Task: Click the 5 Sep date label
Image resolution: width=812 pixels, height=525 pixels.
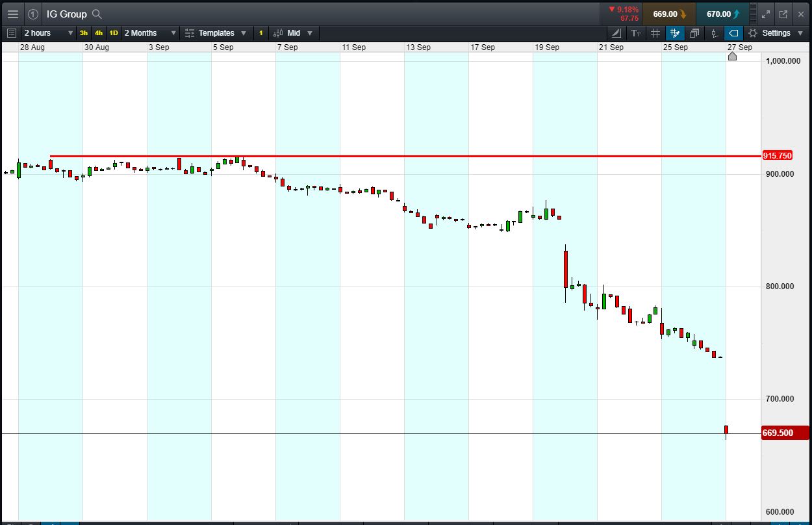Action: (223, 47)
